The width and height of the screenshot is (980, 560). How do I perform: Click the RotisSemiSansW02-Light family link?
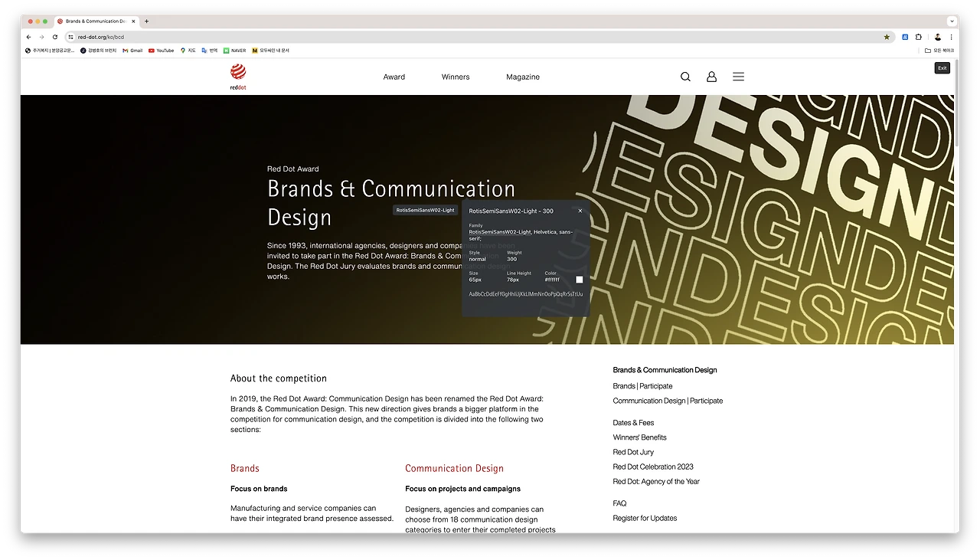(x=500, y=231)
